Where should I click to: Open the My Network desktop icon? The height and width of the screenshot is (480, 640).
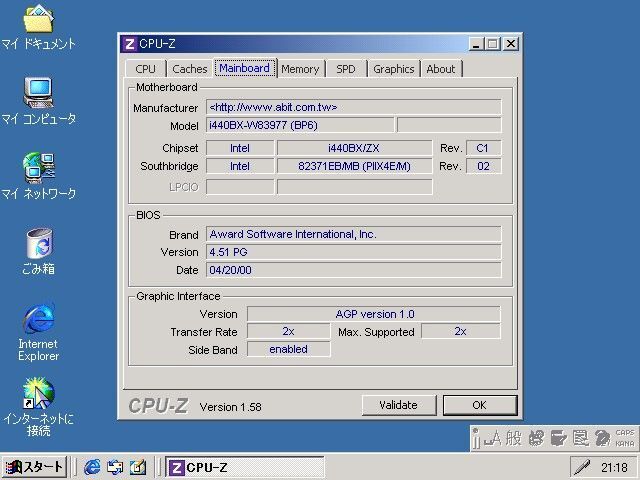pyautogui.click(x=38, y=168)
